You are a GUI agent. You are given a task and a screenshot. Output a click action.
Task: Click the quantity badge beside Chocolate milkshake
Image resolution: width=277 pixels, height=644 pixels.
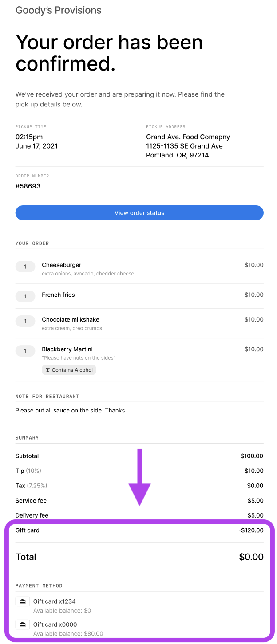pos(25,321)
